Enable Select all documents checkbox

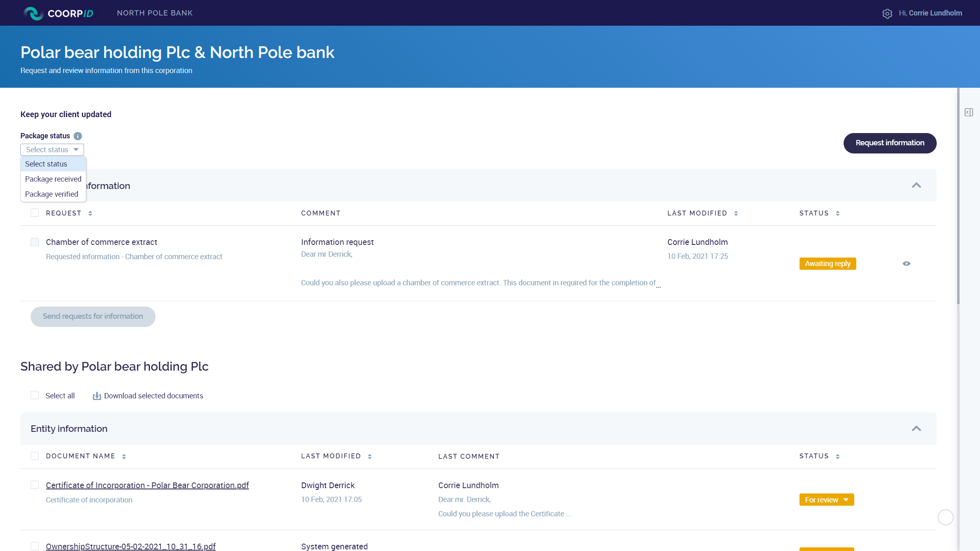tap(35, 395)
